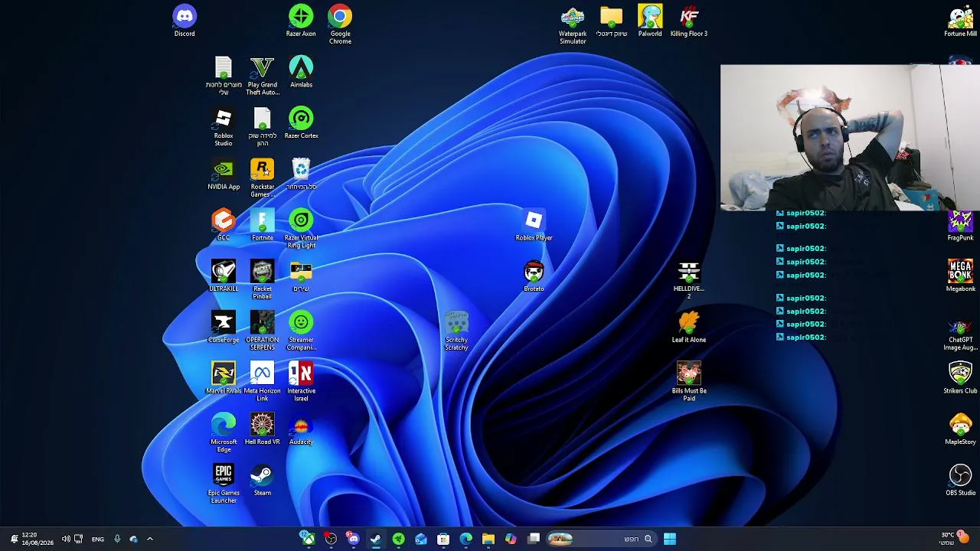Select the Fortnite desktop icon
Screen dimensions: 980x551
pos(262,226)
